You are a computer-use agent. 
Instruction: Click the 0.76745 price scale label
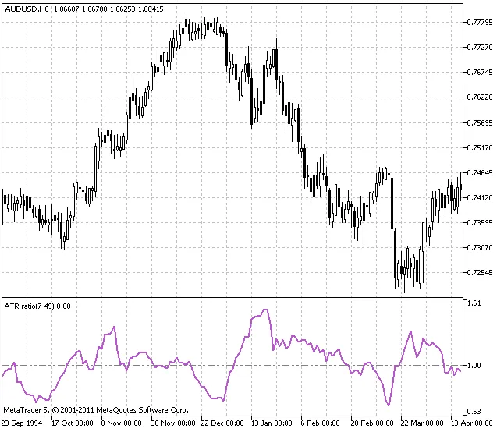click(x=480, y=72)
